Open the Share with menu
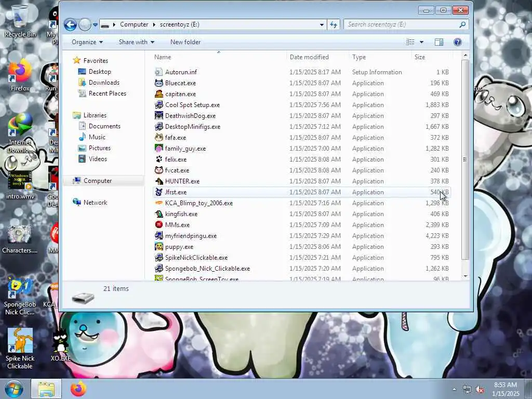The height and width of the screenshot is (399, 532). 137,42
